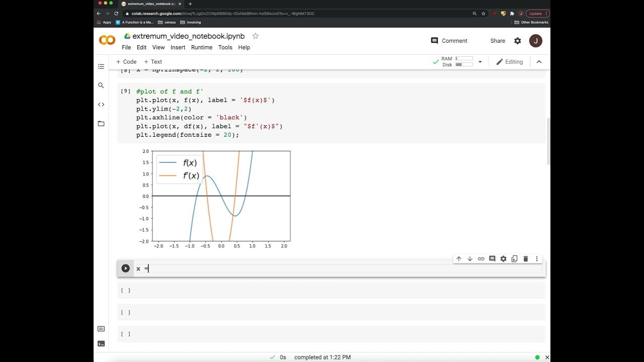Click the notebook title extremum_video_notebook.ipynb
This screenshot has width=644, height=362.
(x=189, y=36)
